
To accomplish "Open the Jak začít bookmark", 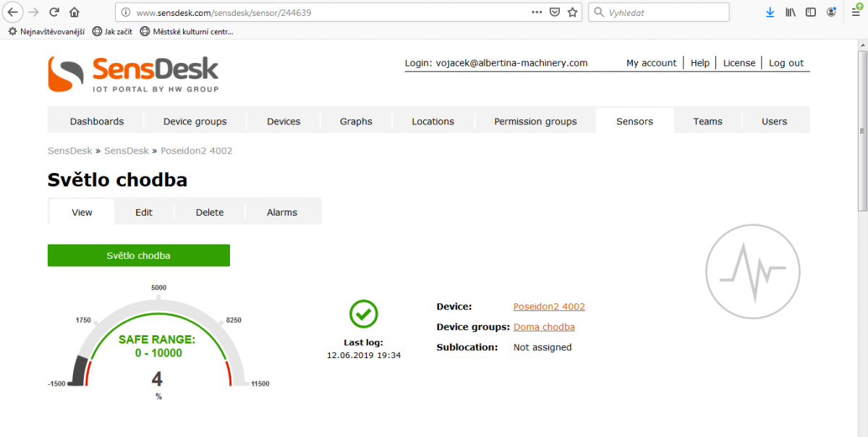I will [112, 31].
